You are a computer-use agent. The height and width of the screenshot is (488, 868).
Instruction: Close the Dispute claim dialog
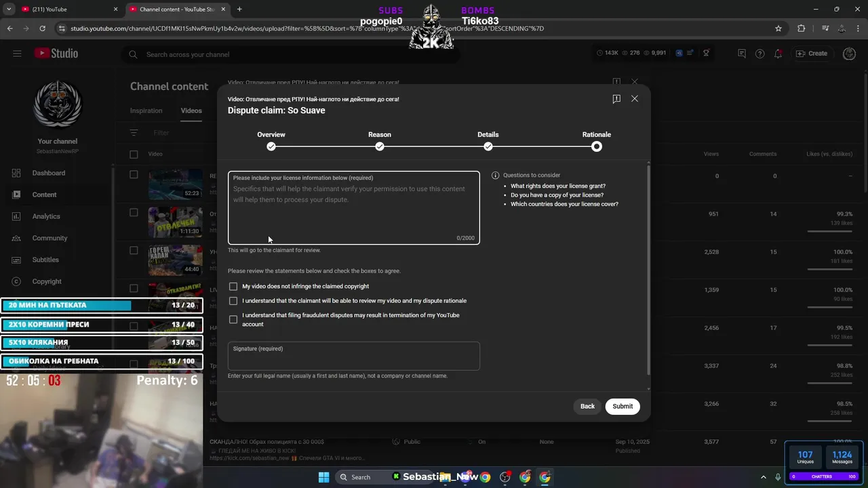tap(635, 99)
